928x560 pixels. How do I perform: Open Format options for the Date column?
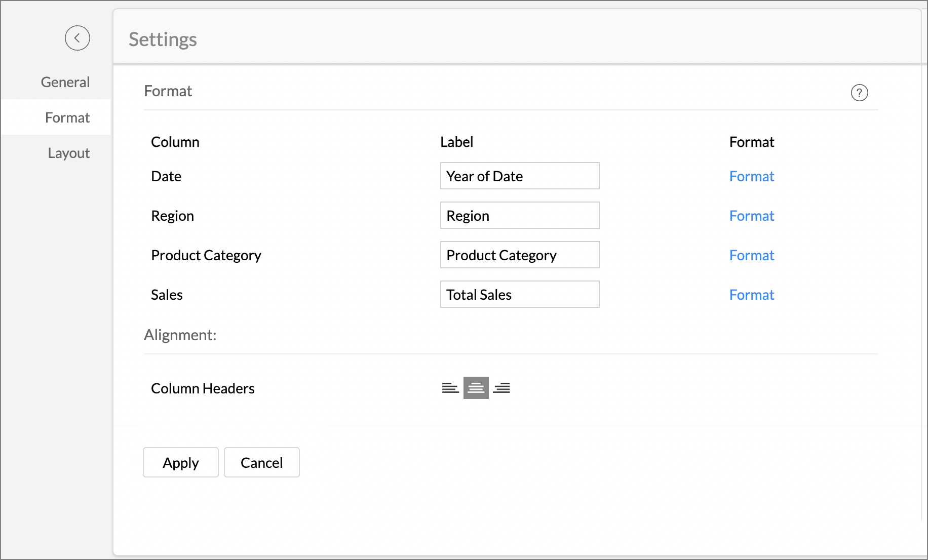click(x=752, y=176)
